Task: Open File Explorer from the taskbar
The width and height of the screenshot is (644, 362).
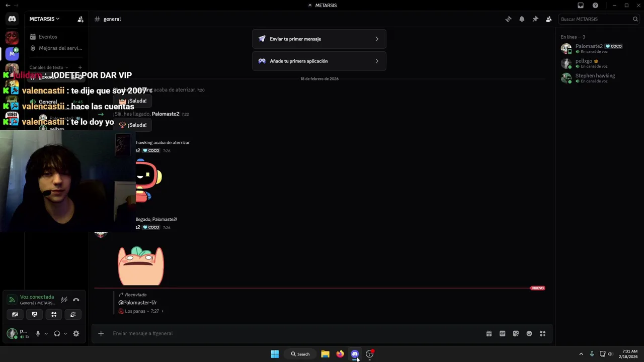Action: 326,354
